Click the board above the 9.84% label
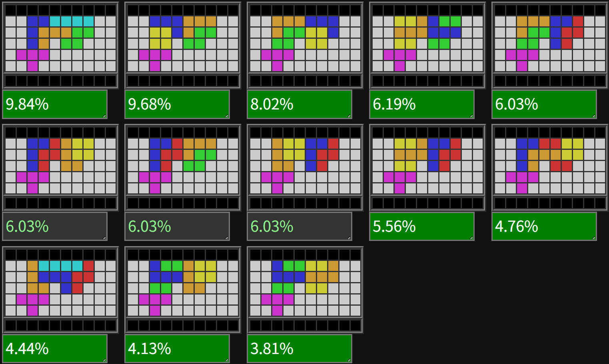Viewport: 609px width, 364px height. click(60, 45)
